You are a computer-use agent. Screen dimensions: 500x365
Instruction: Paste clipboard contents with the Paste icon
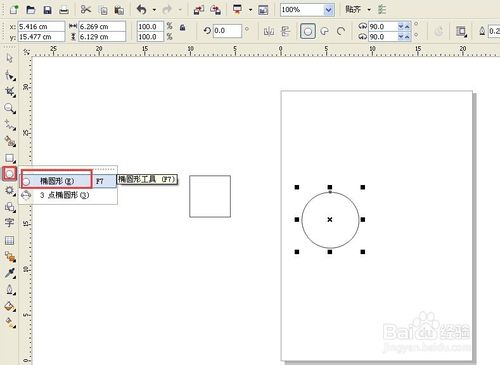119,10
